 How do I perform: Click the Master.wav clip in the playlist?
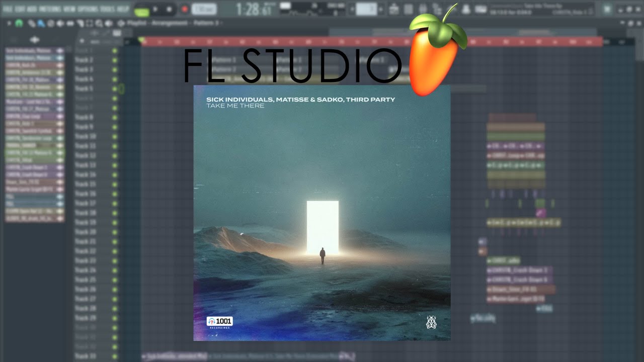click(x=516, y=299)
